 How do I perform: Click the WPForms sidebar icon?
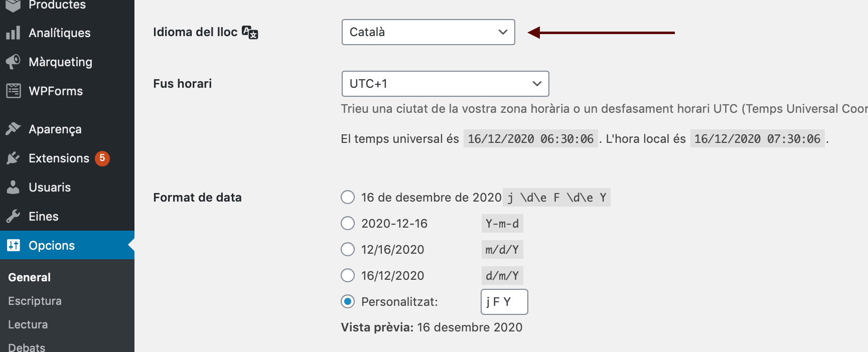pyautogui.click(x=13, y=91)
